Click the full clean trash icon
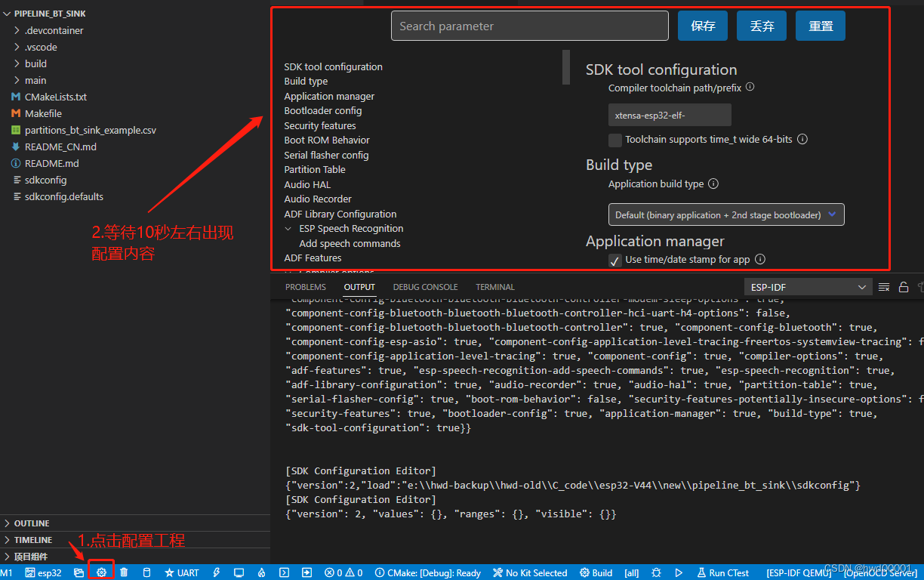The image size is (924, 580). 124,572
